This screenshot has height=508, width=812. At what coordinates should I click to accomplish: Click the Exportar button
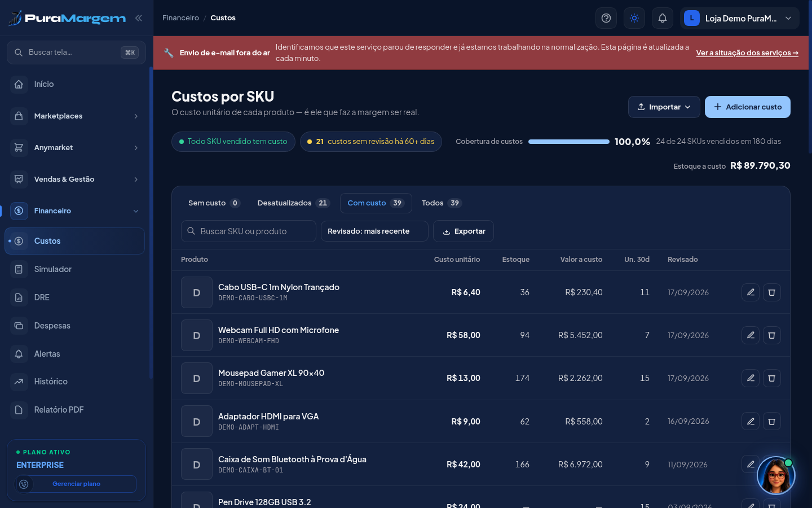[464, 231]
